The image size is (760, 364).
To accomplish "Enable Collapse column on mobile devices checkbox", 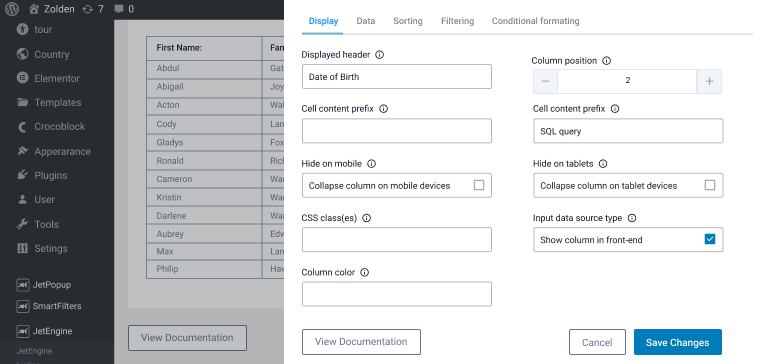I will pyautogui.click(x=479, y=185).
